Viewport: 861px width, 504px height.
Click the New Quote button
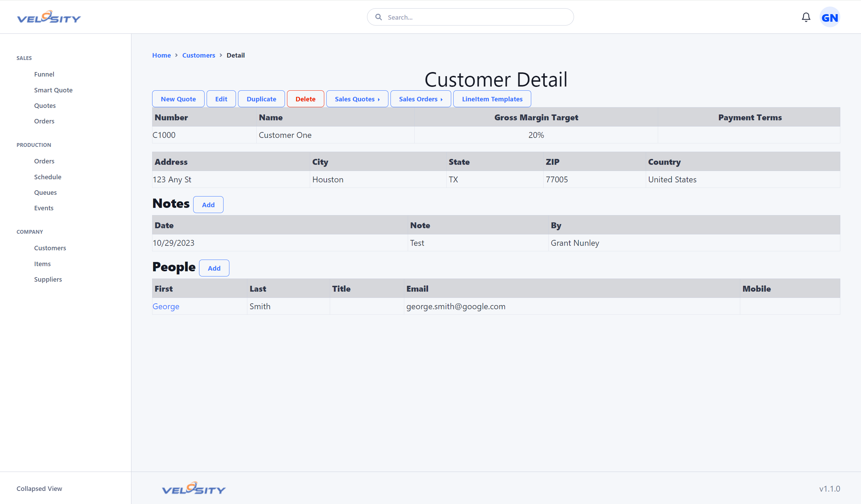point(178,99)
